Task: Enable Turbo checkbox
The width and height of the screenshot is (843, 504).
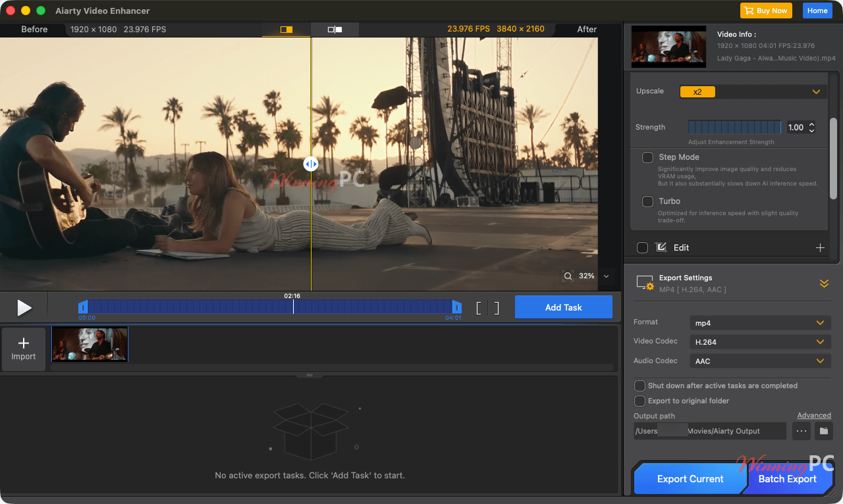Action: pyautogui.click(x=648, y=201)
